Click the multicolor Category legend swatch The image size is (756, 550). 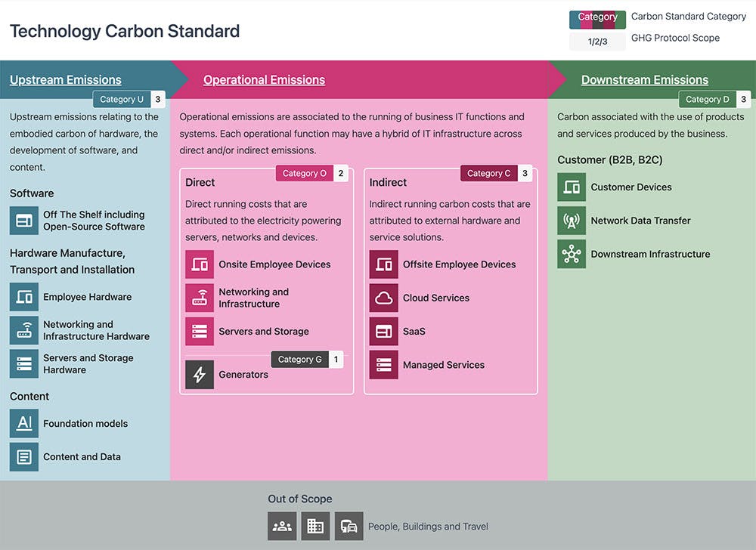(x=597, y=18)
